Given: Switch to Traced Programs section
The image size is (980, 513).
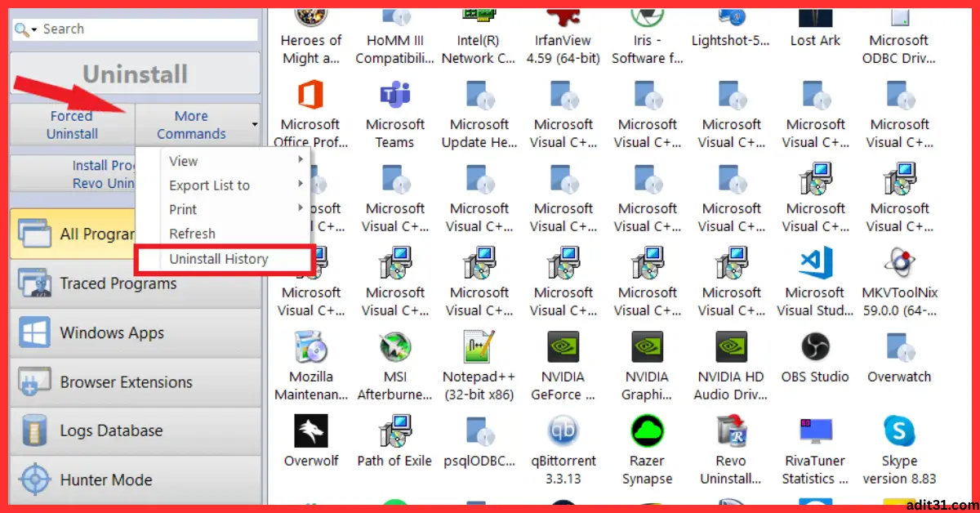Looking at the screenshot, I should [x=136, y=283].
